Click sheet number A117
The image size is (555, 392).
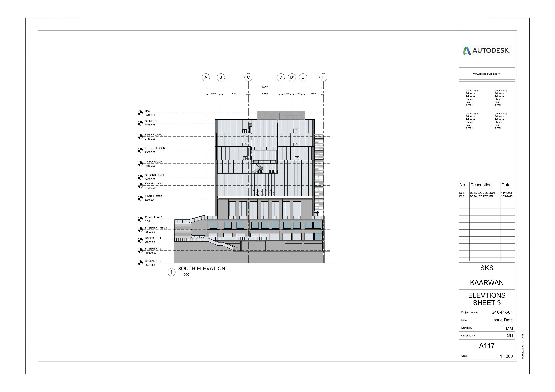tap(487, 346)
